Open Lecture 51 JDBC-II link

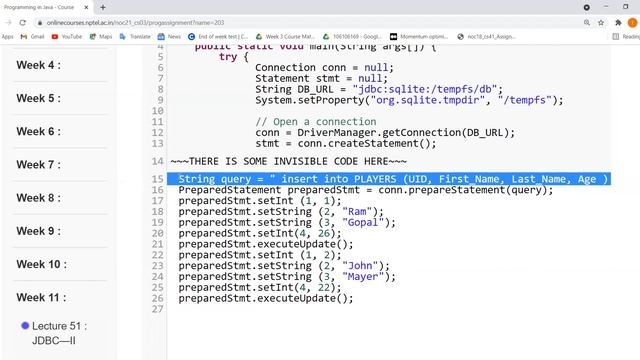coord(59,333)
